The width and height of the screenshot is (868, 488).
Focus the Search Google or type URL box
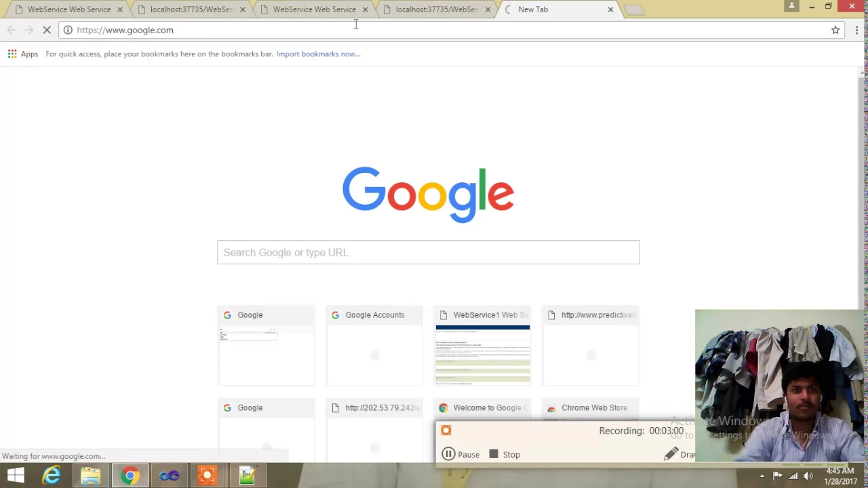(x=428, y=252)
